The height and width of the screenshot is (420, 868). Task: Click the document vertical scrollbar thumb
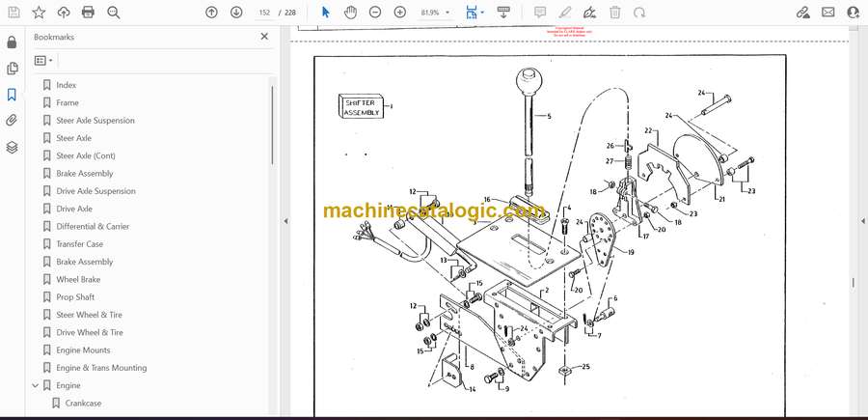click(854, 283)
